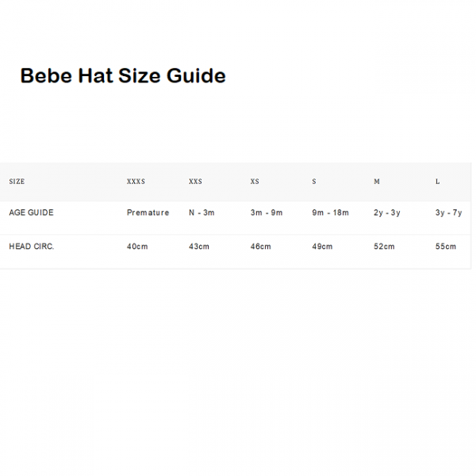Click the XXS size column header

[195, 182]
